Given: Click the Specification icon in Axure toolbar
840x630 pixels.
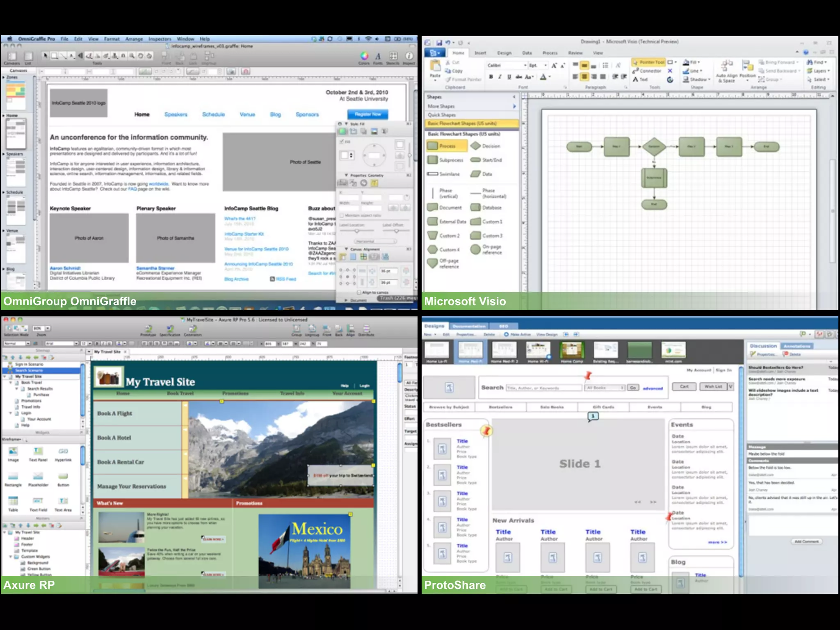Looking at the screenshot, I should click(x=170, y=331).
